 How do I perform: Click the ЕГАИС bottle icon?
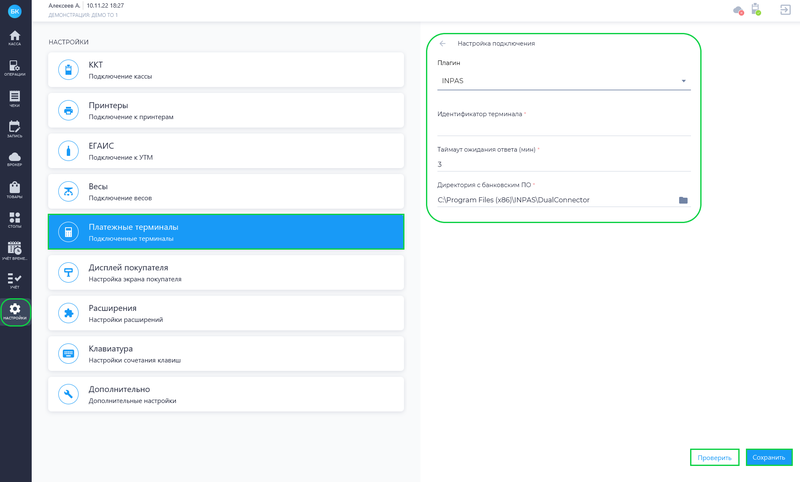point(68,151)
